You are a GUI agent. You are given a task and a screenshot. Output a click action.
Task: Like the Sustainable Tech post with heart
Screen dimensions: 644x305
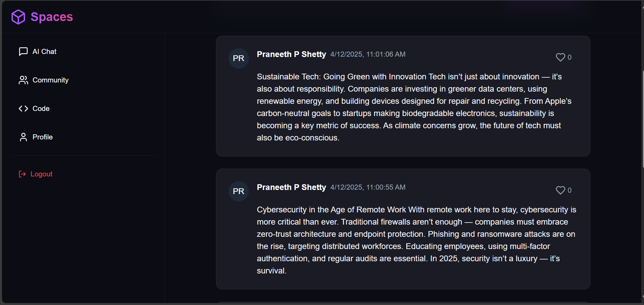click(x=560, y=57)
